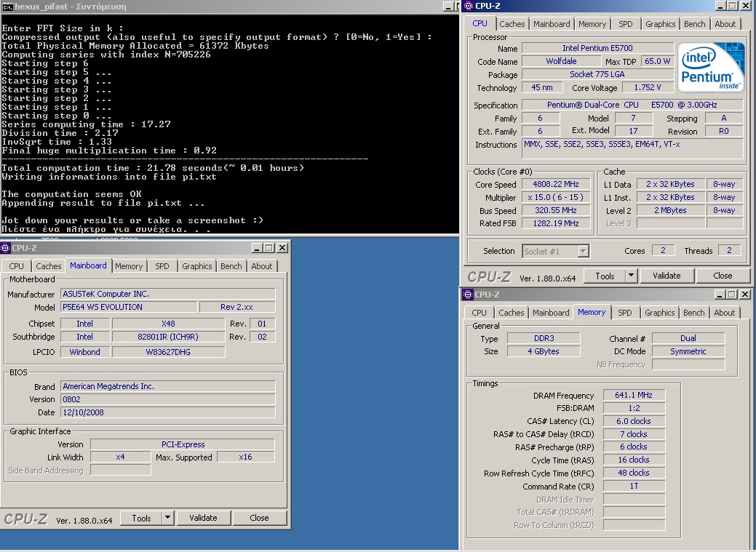Open About tab in CPU window
The width and height of the screenshot is (756, 552).
(725, 24)
